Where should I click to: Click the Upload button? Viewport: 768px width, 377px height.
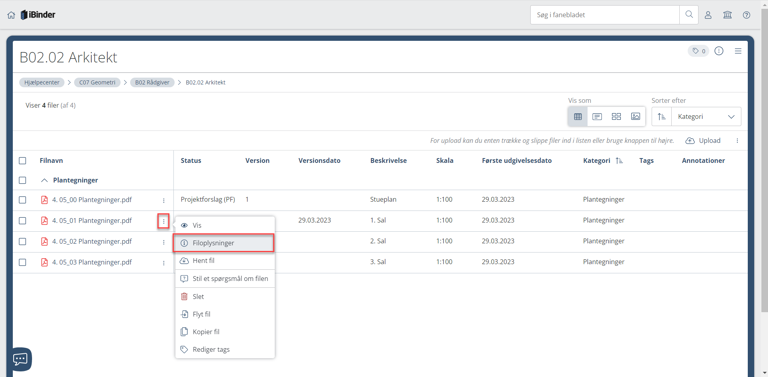pos(703,141)
